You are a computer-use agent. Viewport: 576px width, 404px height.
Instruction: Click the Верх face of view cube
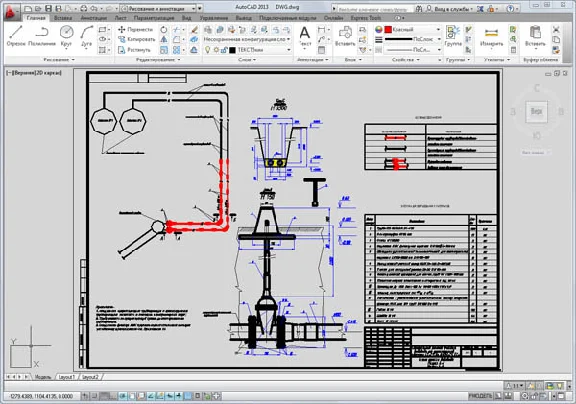coord(536,111)
